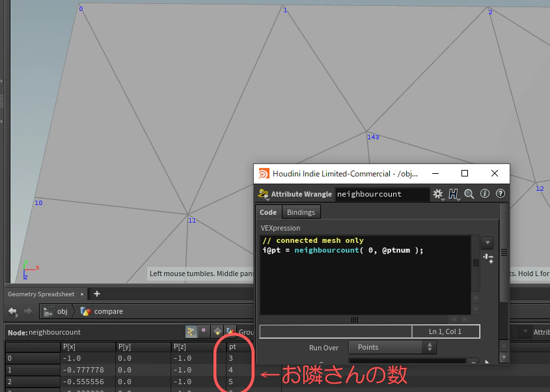Image resolution: width=550 pixels, height=392 pixels.
Task: Expand the VEXpression preset dropdown arrow
Action: 488,242
